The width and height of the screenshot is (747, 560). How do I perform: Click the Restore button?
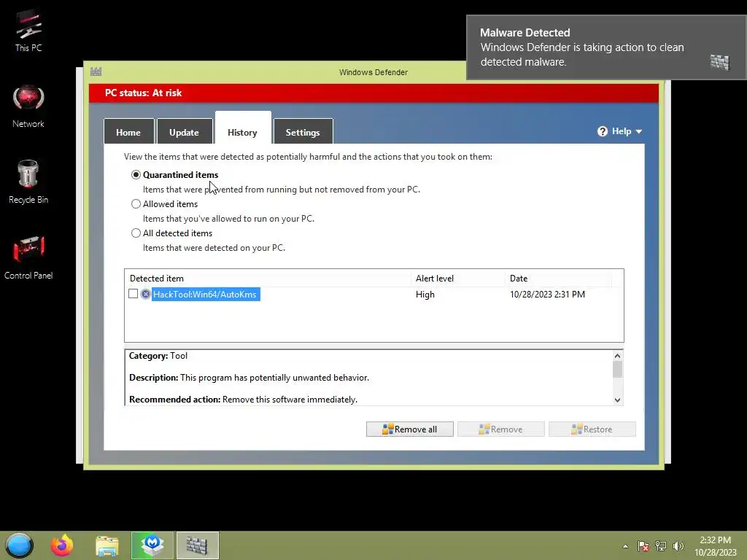(592, 429)
